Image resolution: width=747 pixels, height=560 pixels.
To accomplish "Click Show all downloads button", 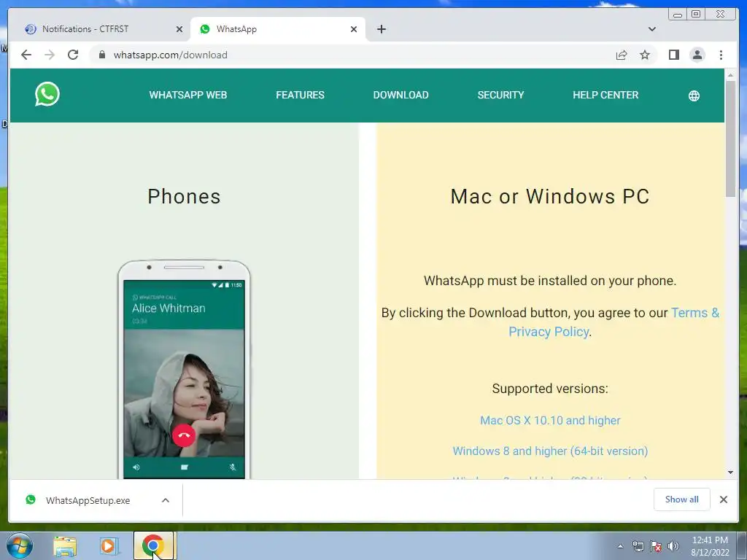I will pyautogui.click(x=682, y=499).
